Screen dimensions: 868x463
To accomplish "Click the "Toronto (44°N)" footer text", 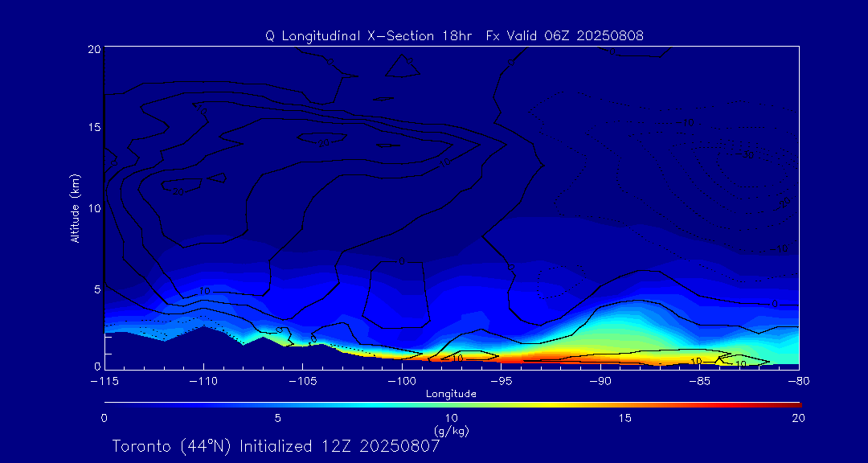I will click(x=173, y=446).
